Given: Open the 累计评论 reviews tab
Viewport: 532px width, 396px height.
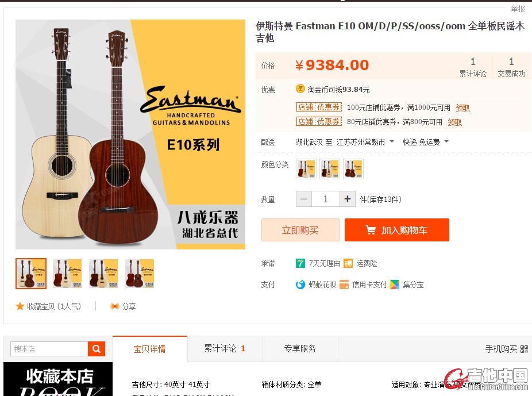Looking at the screenshot, I should 225,348.
